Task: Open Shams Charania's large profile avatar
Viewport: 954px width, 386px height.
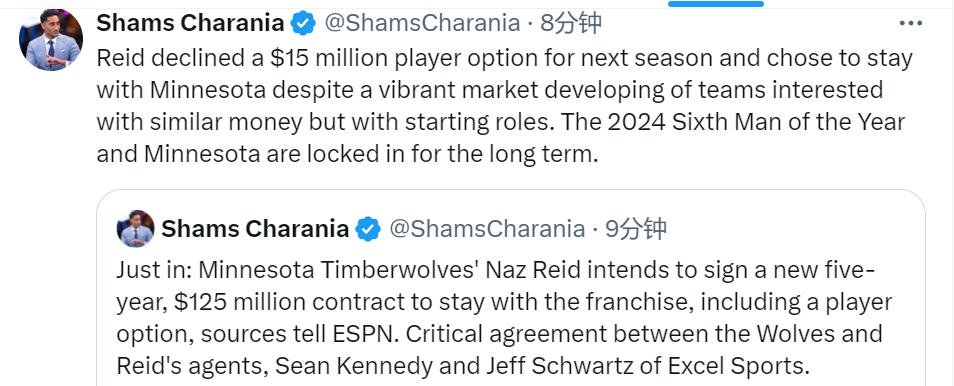Action: point(51,41)
